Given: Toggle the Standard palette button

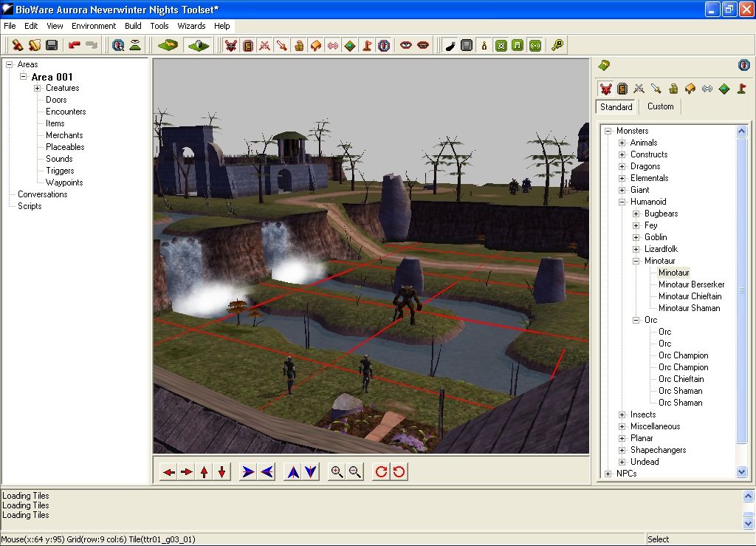Looking at the screenshot, I should click(616, 106).
